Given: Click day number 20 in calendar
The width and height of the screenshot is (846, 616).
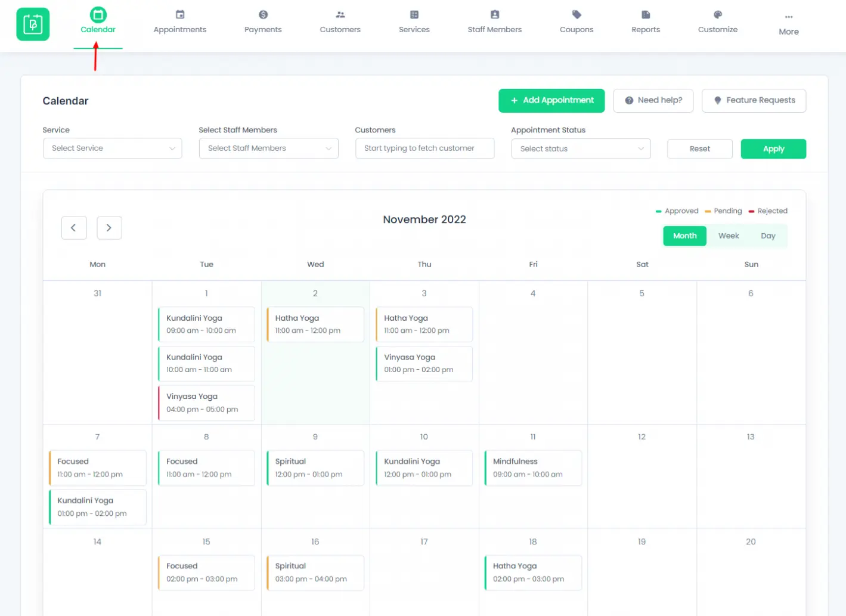Looking at the screenshot, I should (751, 542).
